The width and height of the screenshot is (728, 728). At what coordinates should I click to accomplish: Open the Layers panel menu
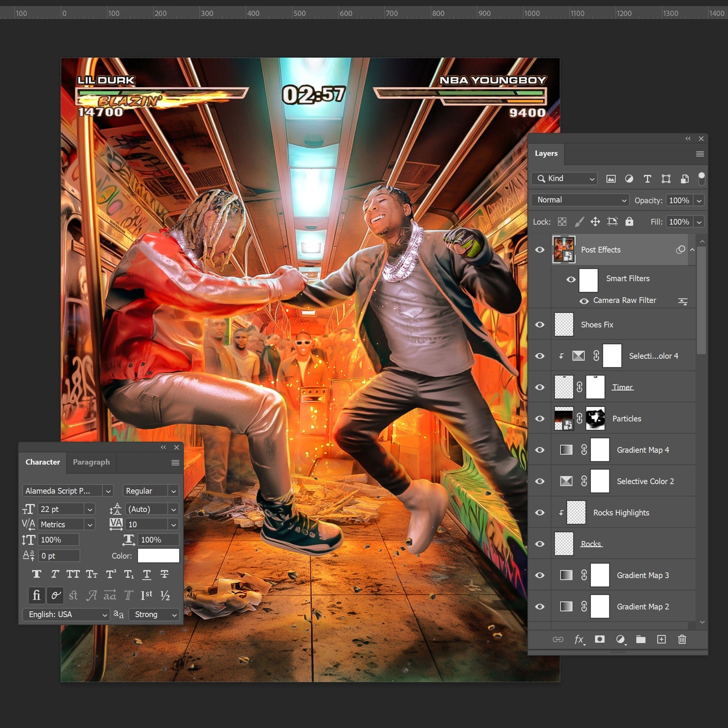[x=700, y=154]
